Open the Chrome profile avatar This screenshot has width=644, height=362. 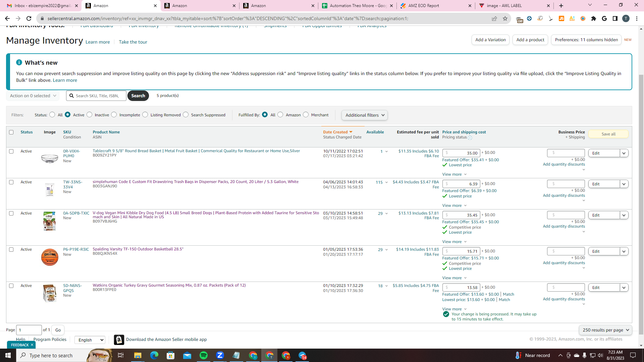coord(626,18)
